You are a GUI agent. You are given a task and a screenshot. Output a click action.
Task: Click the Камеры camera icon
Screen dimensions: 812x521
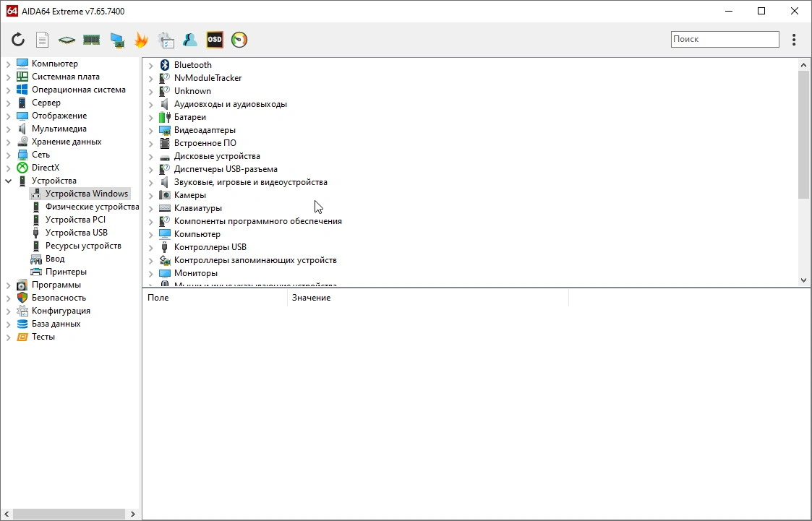pyautogui.click(x=165, y=195)
